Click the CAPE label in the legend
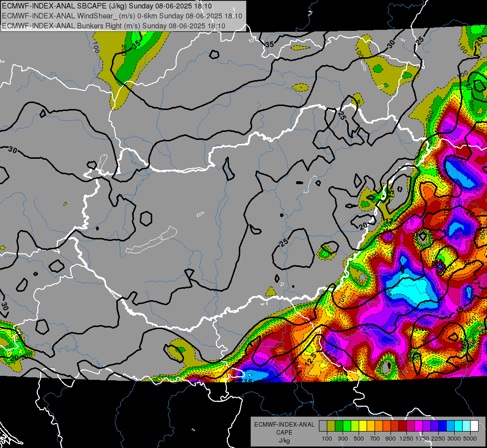Image resolution: width=487 pixels, height=448 pixels. click(x=284, y=433)
